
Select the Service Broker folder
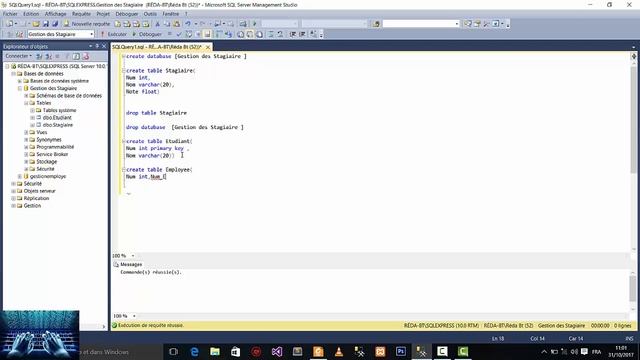tap(52, 154)
